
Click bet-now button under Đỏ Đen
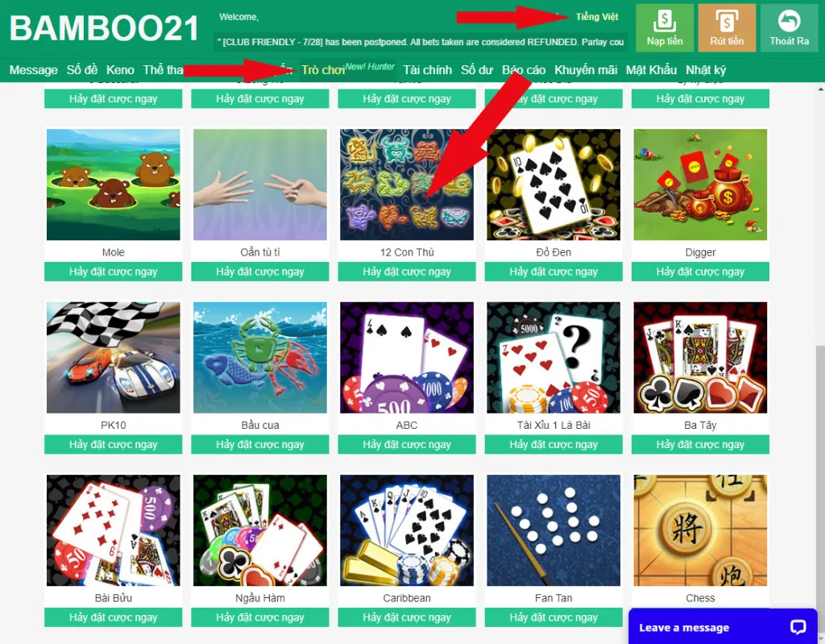(553, 272)
